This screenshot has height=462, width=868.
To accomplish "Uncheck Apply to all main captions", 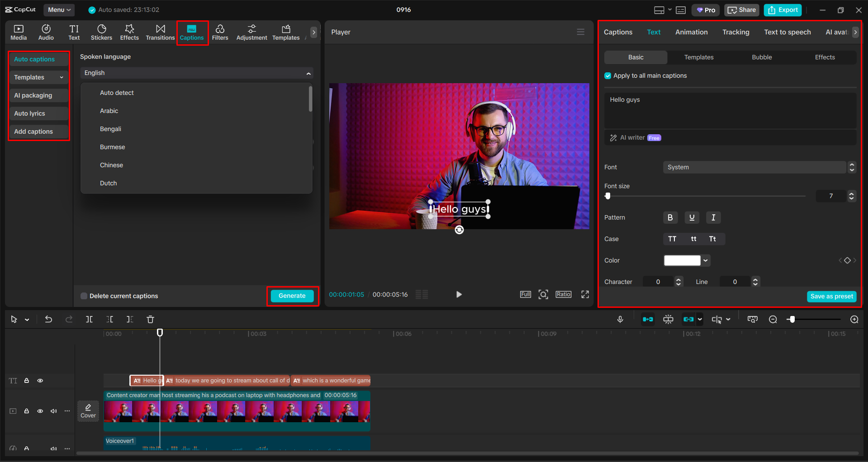I will click(x=608, y=76).
